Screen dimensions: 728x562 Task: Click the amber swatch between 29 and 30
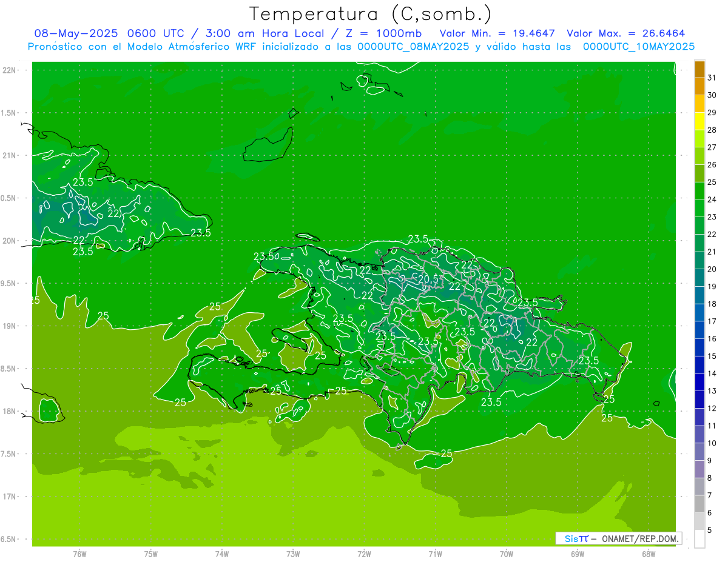point(699,104)
